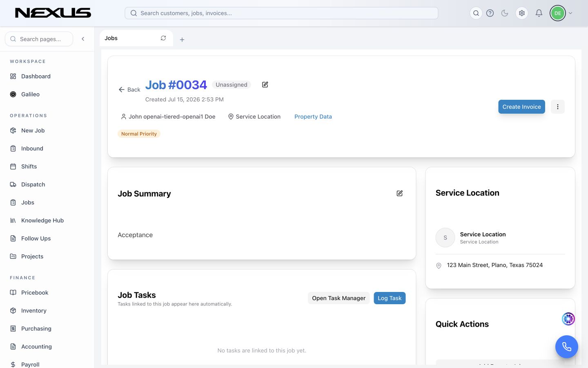Edit the job header with the pencil icon
Viewport: 588px width, 368px height.
coord(265,85)
